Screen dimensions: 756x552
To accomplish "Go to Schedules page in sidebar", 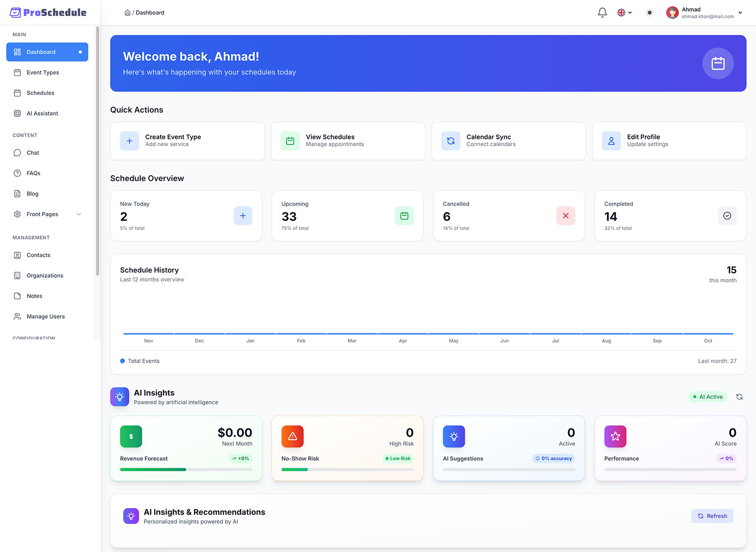I will tap(47, 93).
